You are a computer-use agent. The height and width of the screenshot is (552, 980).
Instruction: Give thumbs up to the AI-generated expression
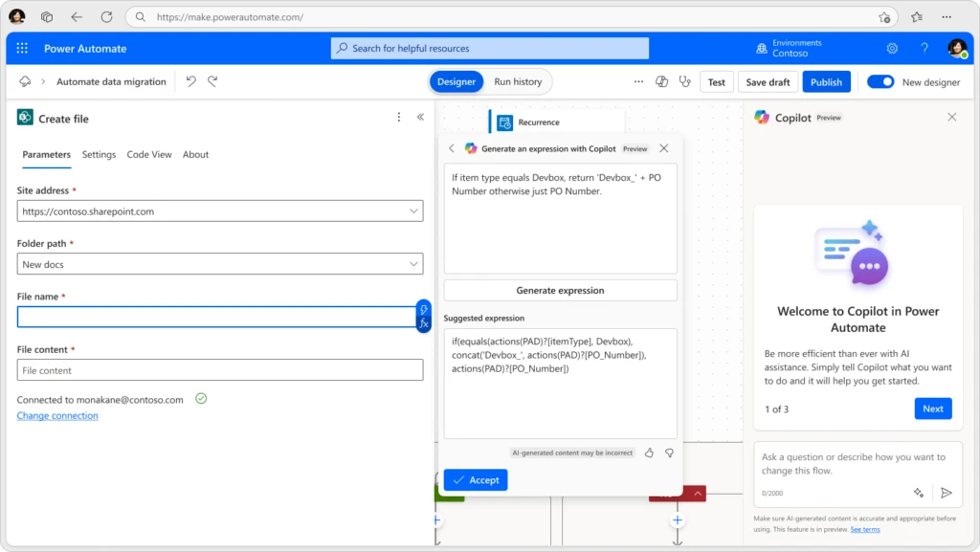(x=648, y=453)
